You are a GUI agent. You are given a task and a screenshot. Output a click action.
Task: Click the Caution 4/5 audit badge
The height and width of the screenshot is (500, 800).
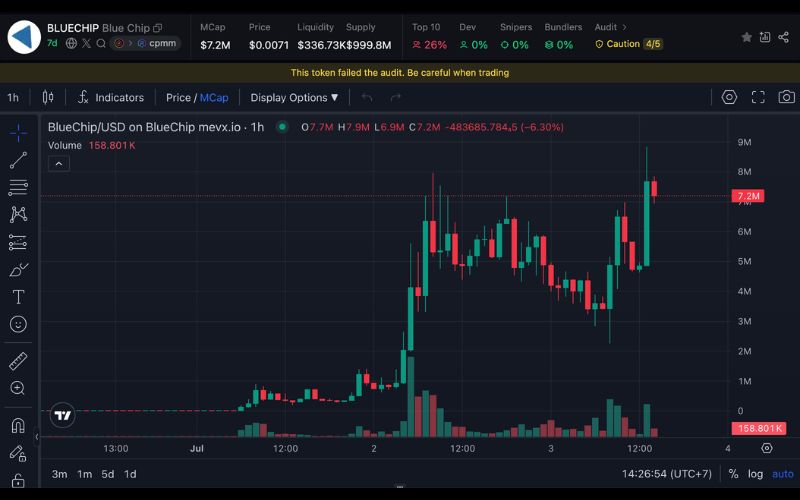(629, 44)
